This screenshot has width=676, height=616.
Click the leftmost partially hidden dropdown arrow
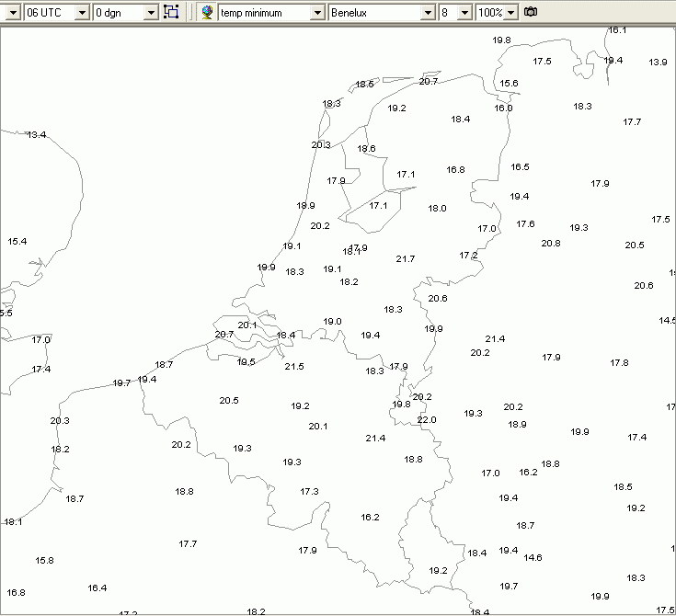pos(13,13)
